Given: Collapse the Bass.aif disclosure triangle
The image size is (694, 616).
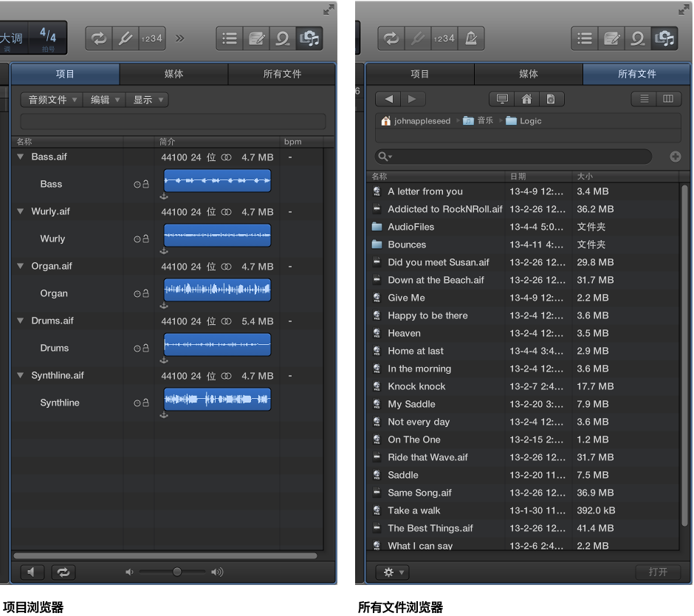Looking at the screenshot, I should click(20, 157).
